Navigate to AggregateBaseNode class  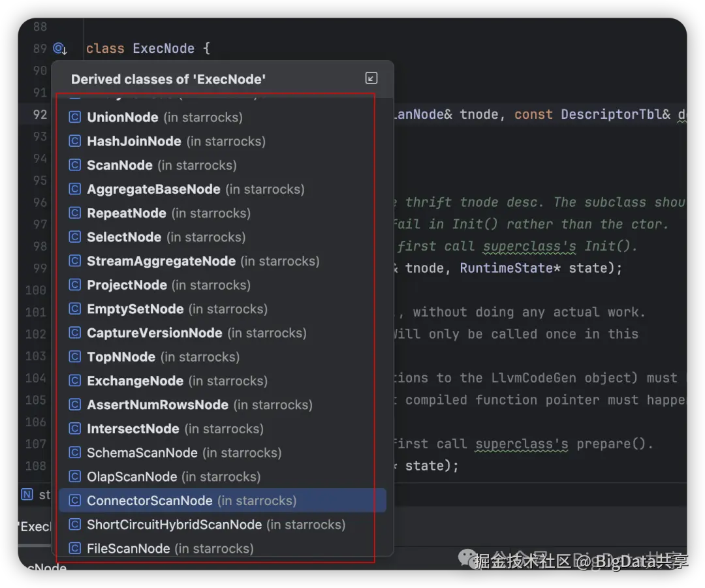(222, 189)
